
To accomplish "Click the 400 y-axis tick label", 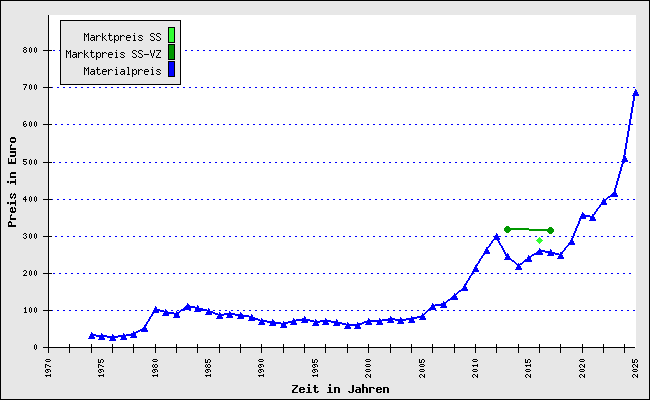I will click(30, 199).
